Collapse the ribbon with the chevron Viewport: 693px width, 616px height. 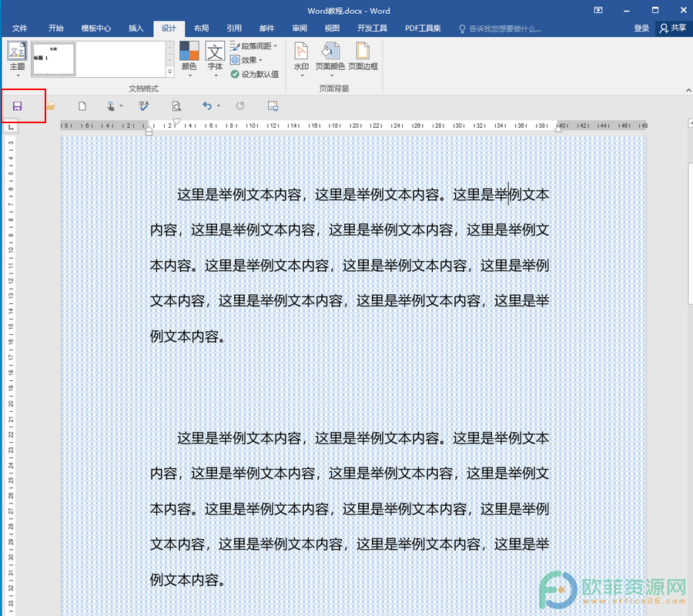[688, 90]
